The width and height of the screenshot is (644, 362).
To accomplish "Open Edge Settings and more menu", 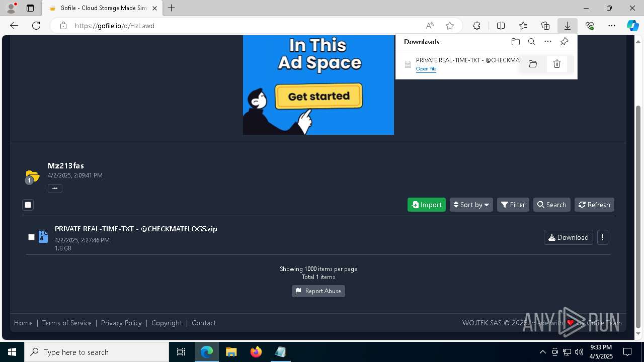I will [612, 26].
